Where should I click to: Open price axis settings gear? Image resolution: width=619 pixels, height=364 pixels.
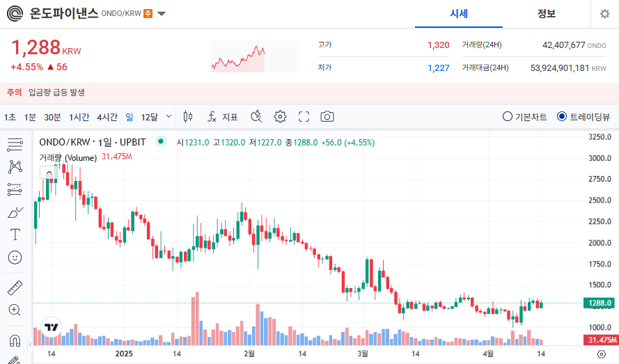point(601,354)
